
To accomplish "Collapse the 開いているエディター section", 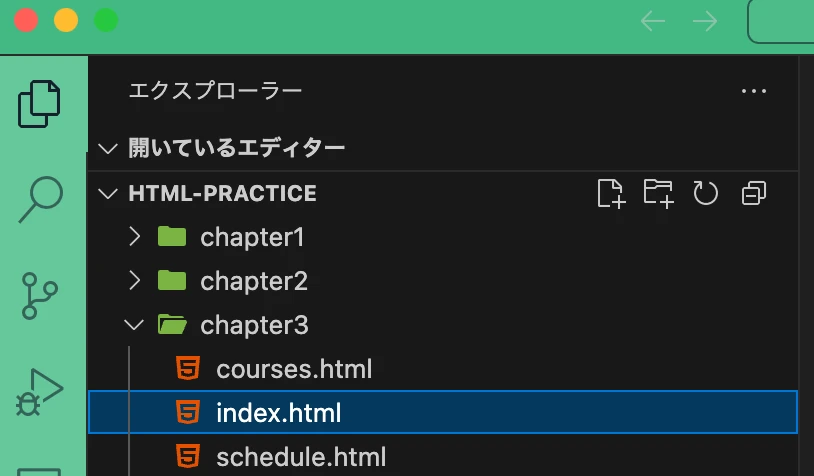I will point(236,149).
